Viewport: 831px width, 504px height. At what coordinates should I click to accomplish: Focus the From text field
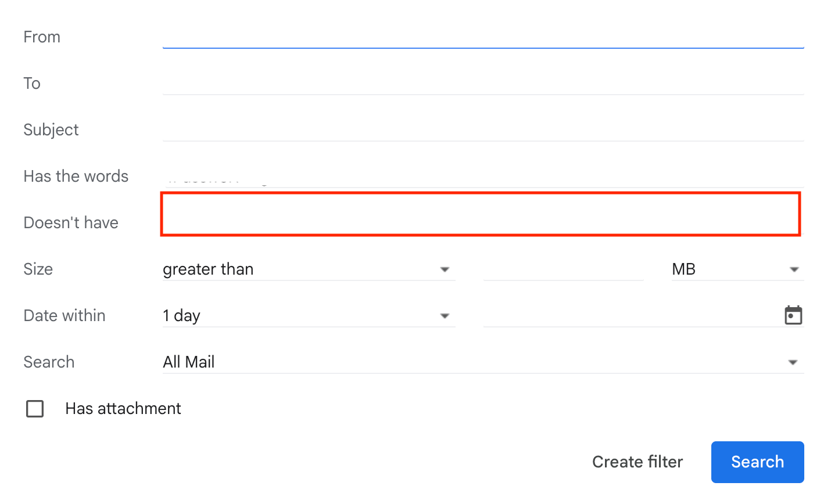click(x=483, y=36)
